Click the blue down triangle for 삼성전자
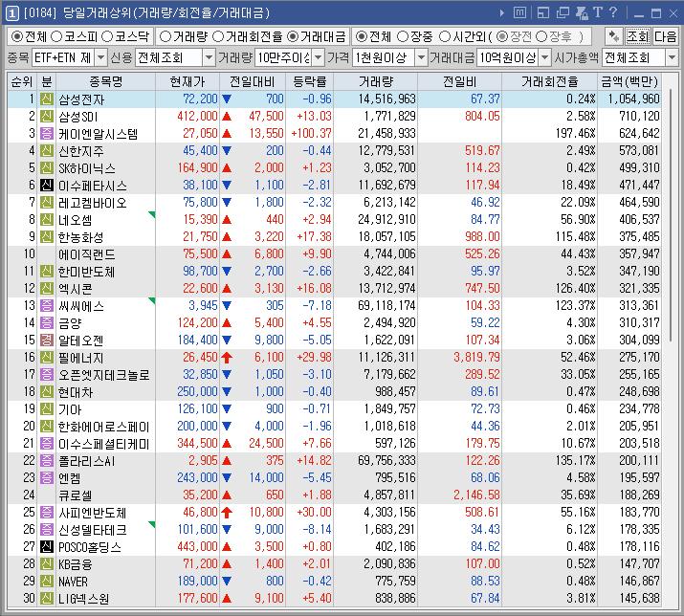The height and width of the screenshot is (616, 684). click(x=227, y=99)
